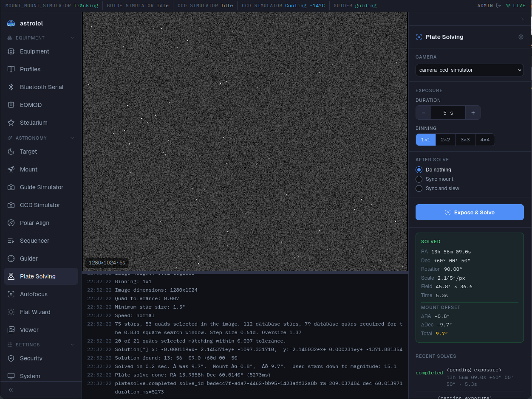Viewport: 532px width, 399px height.
Task: Click the LIVE connection status indicator
Action: click(515, 6)
